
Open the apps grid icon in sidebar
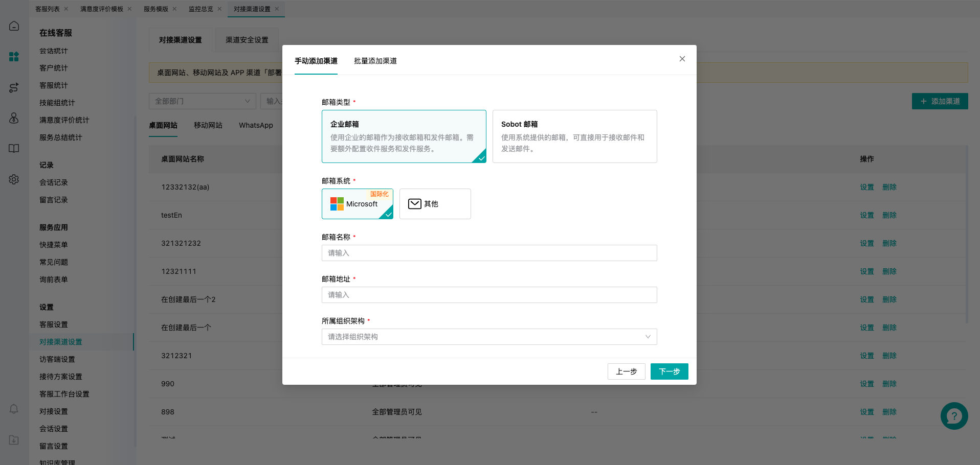click(x=14, y=57)
